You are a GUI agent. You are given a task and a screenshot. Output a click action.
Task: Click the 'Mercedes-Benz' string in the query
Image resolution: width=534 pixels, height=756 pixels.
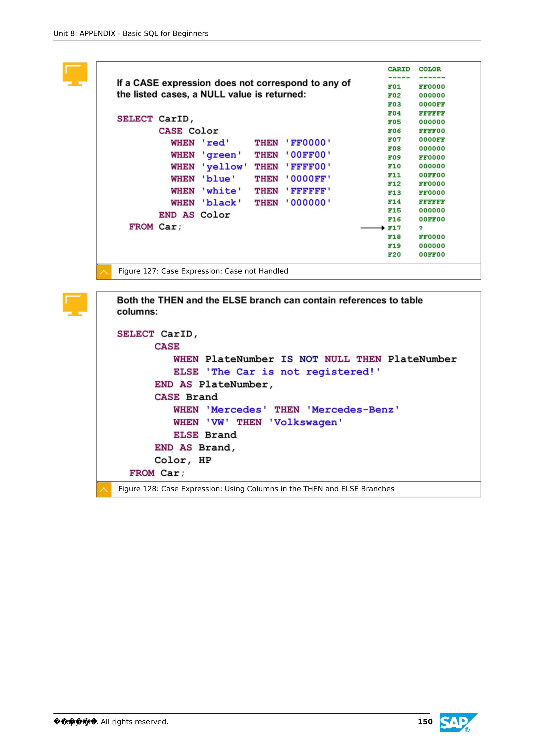[353, 410]
